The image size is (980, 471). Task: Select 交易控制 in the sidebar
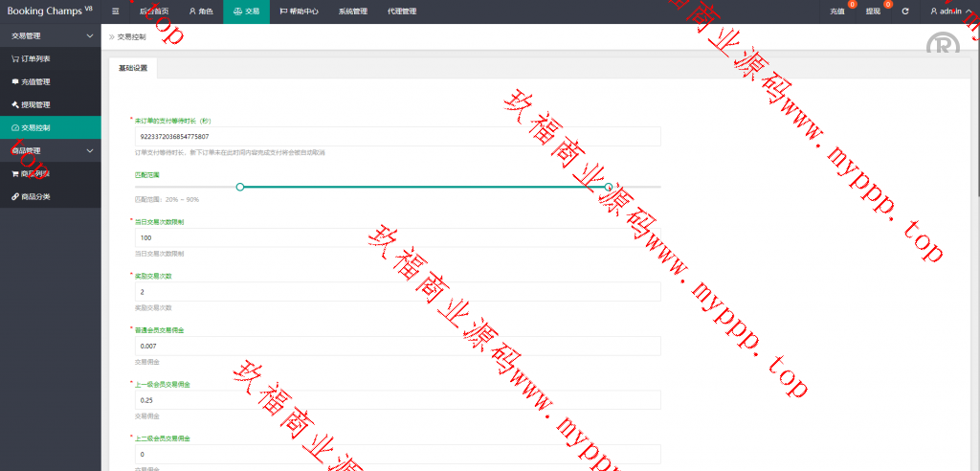(37, 127)
